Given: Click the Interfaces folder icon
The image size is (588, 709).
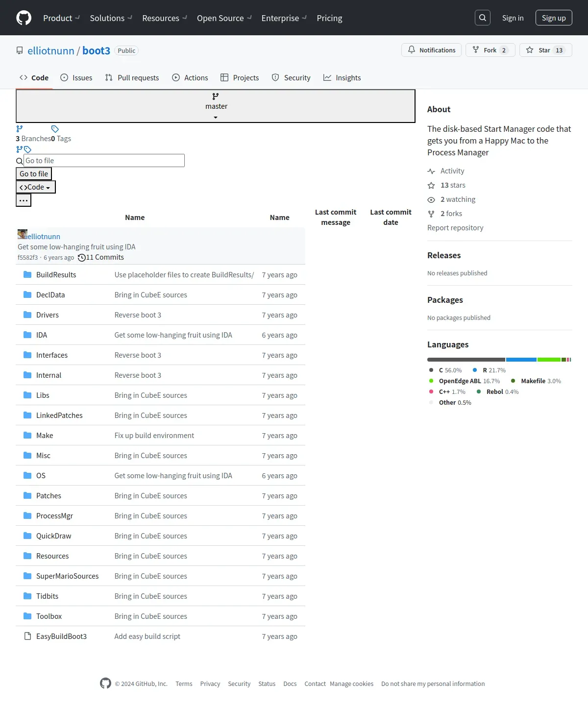Looking at the screenshot, I should [27, 355].
